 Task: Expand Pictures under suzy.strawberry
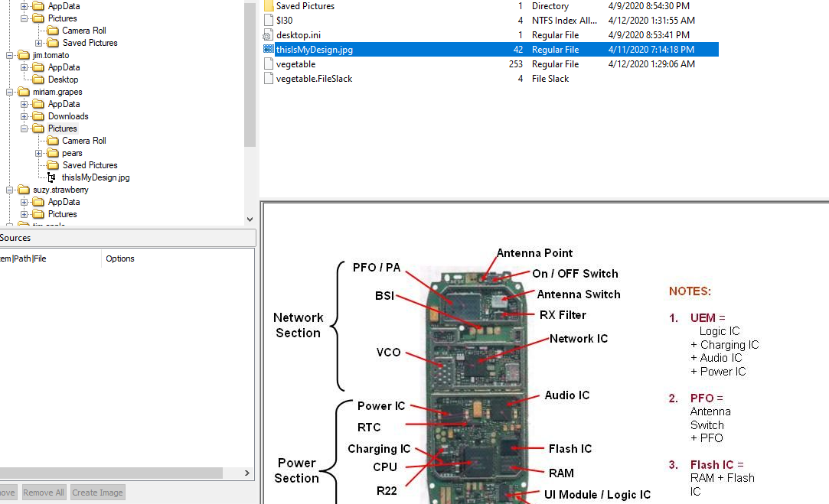click(x=24, y=214)
